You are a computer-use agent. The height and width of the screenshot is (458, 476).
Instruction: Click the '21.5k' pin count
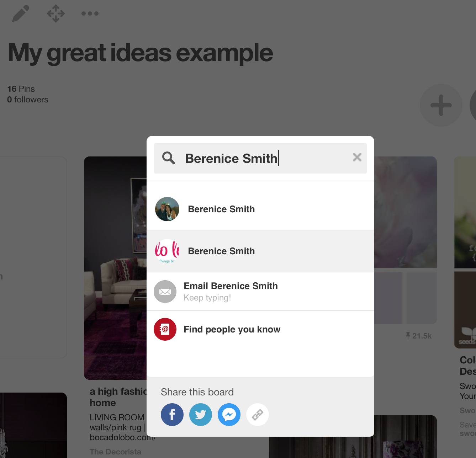click(x=419, y=336)
